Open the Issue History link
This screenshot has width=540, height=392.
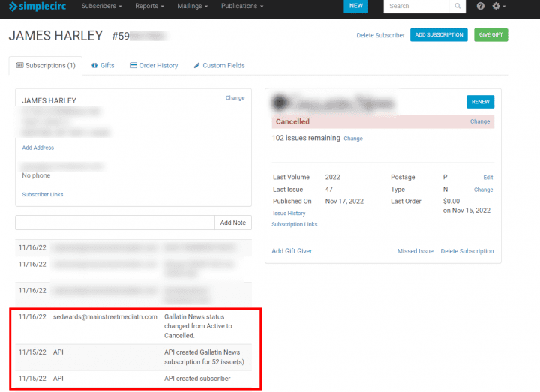click(289, 214)
